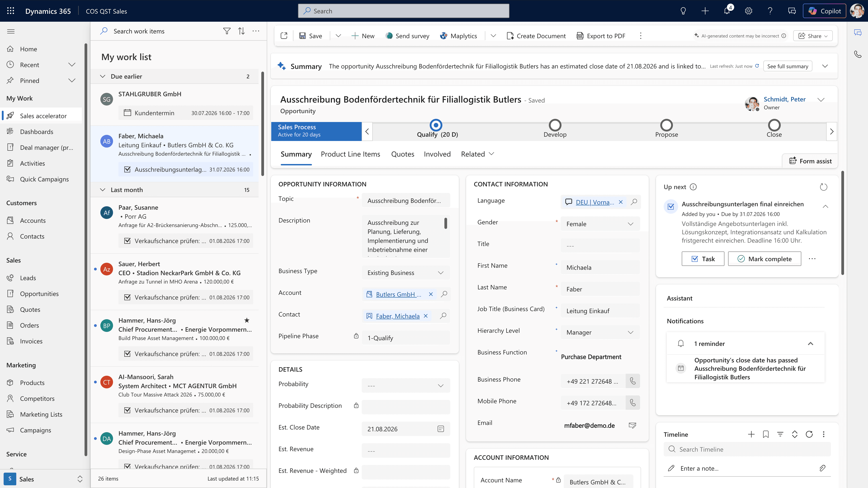Click the timeline bookmark icon
Image resolution: width=868 pixels, height=488 pixels.
point(766,434)
